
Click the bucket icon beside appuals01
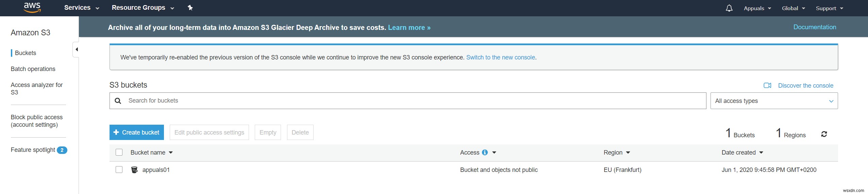[134, 170]
